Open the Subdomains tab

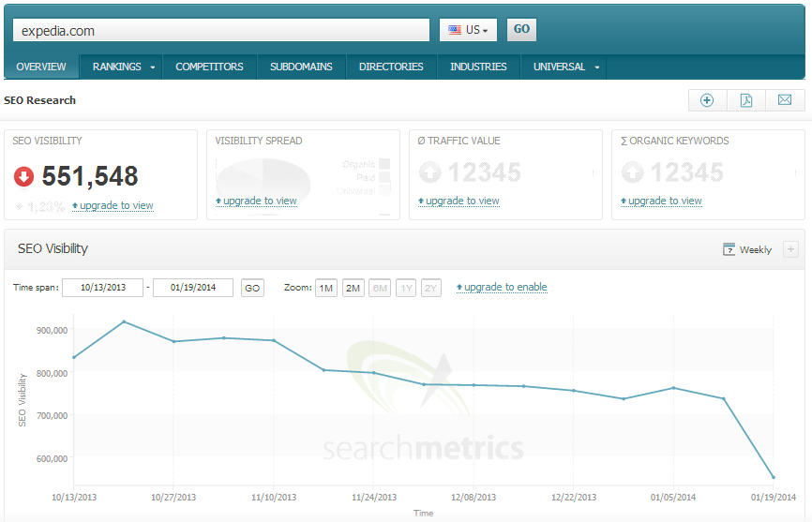click(301, 67)
